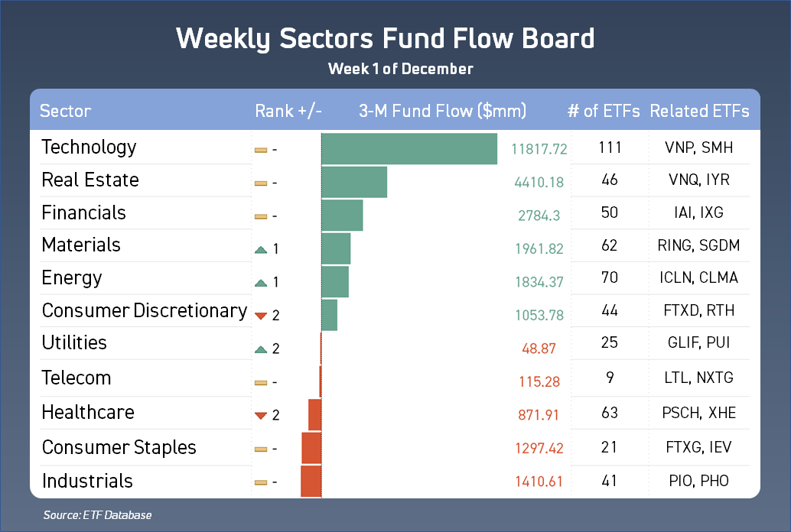This screenshot has width=791, height=532.
Task: Click the yellow no-change dash beside Industrials
Action: point(261,482)
